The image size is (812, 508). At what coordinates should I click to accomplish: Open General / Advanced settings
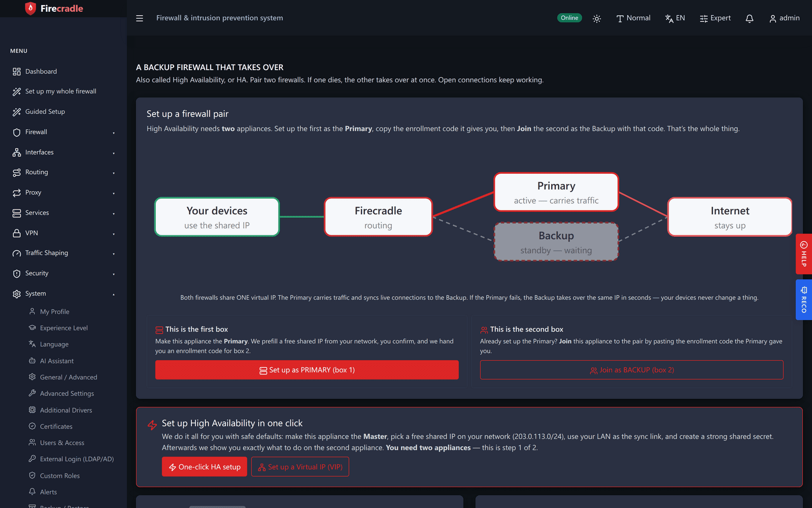point(69,377)
